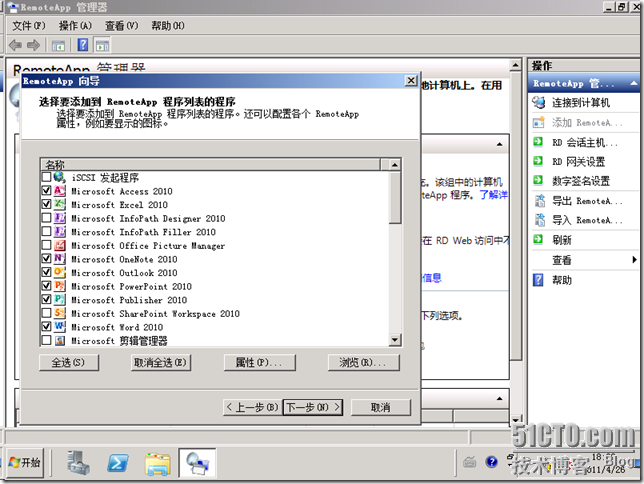Viewport: 644px width, 484px height.
Task: Click 取消全选 deselect all button
Action: [161, 362]
